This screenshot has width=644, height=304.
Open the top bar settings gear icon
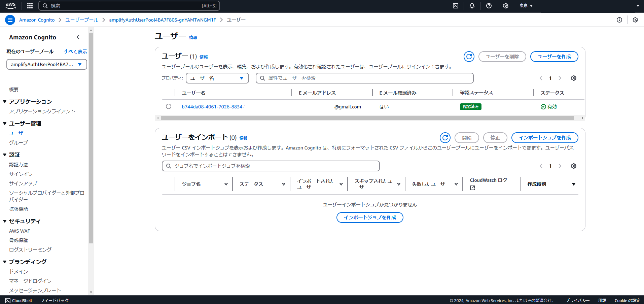[x=506, y=6]
